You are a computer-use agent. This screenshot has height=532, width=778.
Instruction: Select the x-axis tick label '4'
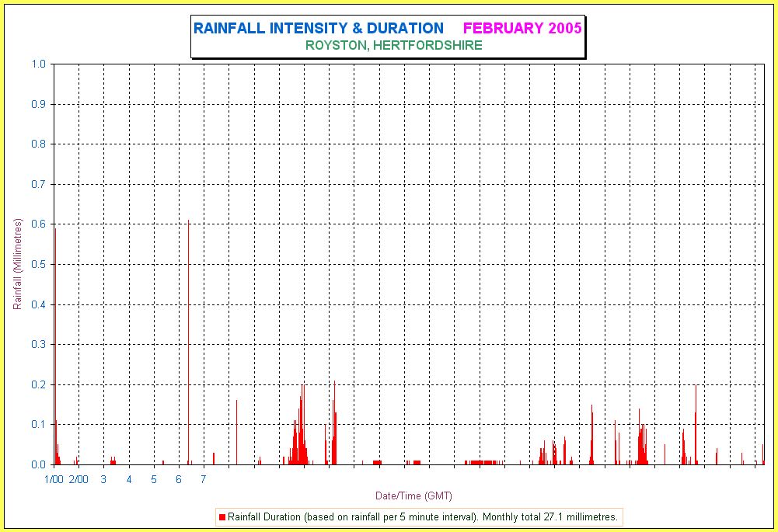point(129,479)
